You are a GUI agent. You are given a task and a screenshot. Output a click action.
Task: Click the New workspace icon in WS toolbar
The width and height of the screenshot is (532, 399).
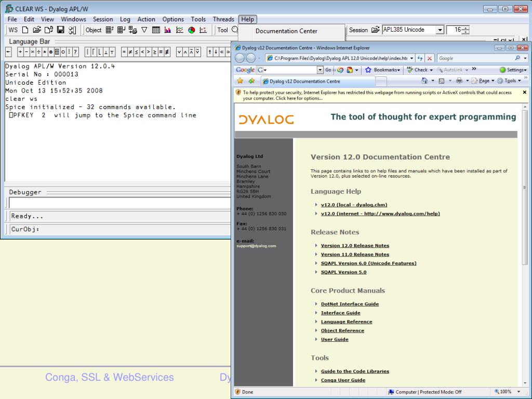25,30
